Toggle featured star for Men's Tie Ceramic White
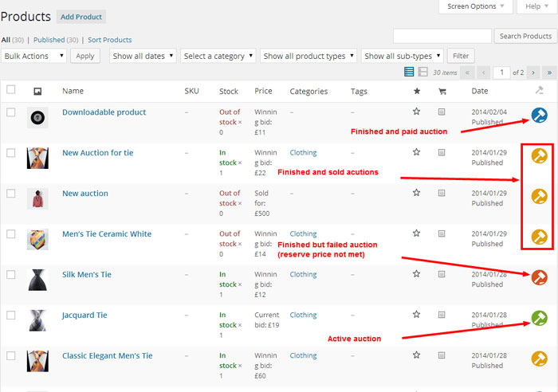The height and width of the screenshot is (392, 558). click(416, 233)
